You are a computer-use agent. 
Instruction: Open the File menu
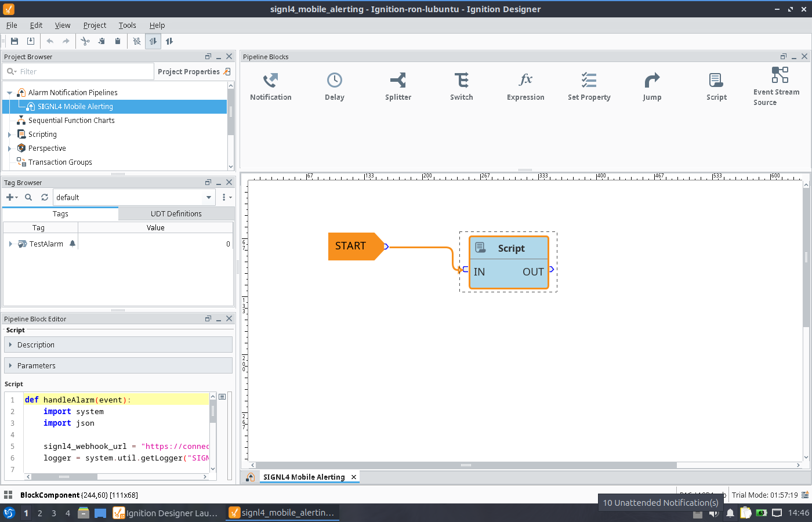[x=12, y=26]
